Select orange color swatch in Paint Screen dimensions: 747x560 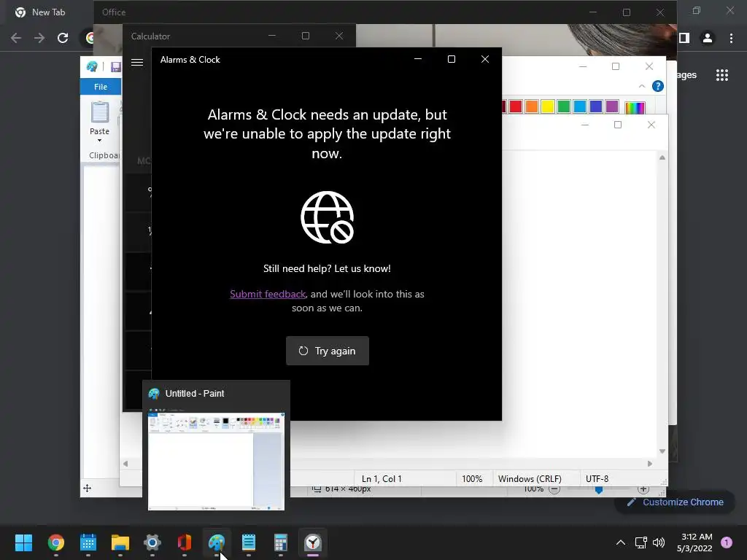[x=532, y=106]
